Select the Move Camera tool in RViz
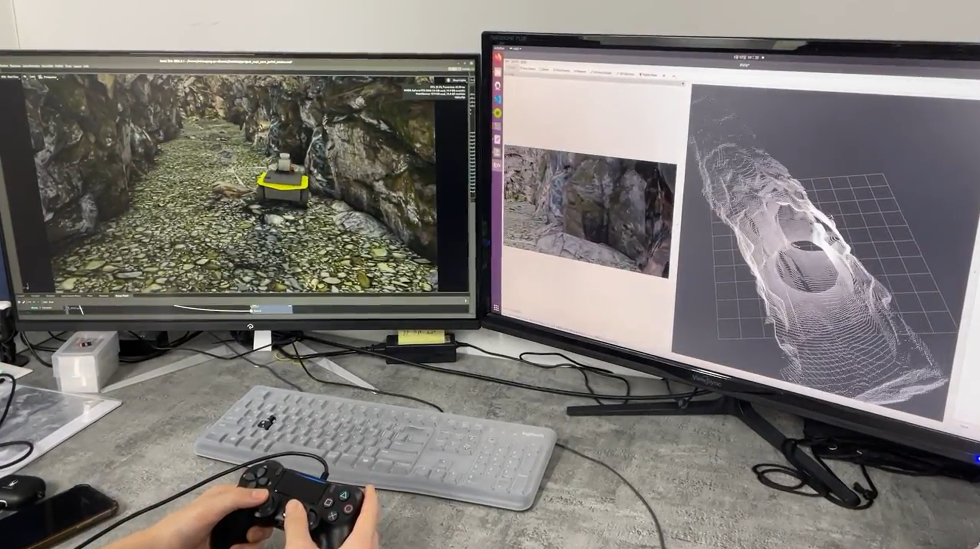The height and width of the screenshot is (549, 980). click(x=528, y=68)
